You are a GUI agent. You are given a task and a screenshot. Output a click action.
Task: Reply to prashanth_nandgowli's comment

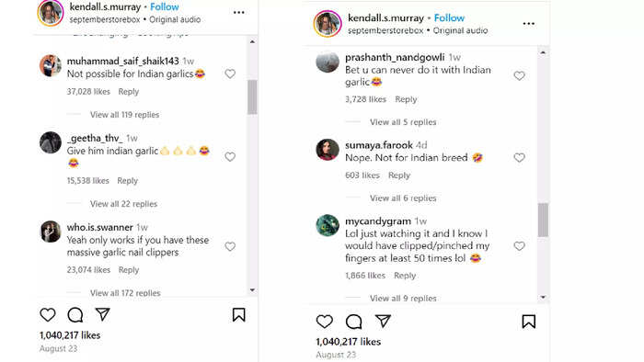click(406, 99)
